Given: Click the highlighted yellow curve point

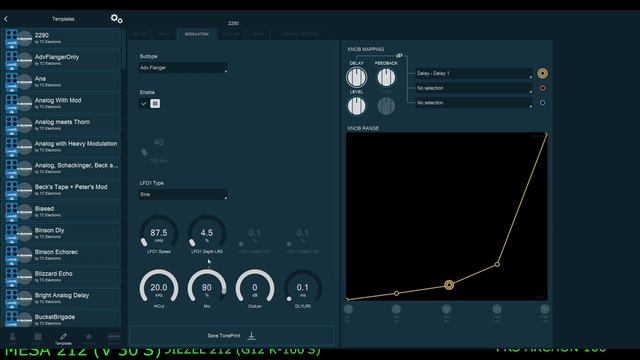Looking at the screenshot, I should (x=449, y=285).
